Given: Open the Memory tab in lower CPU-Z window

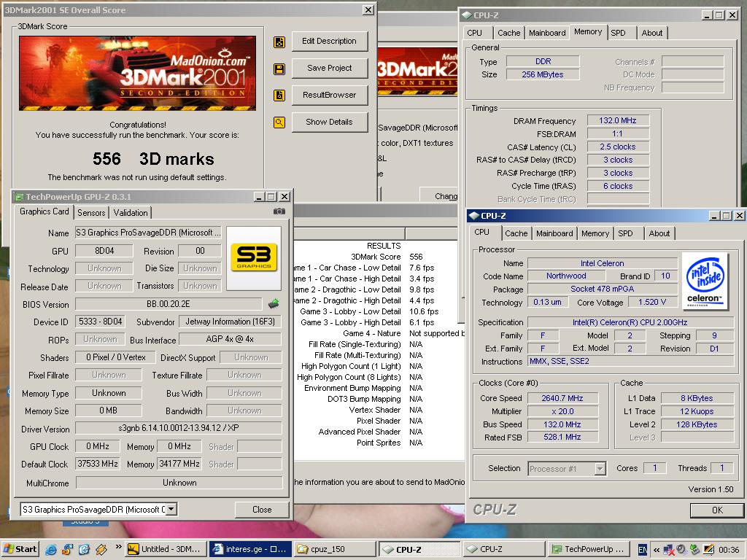Looking at the screenshot, I should coord(595,233).
